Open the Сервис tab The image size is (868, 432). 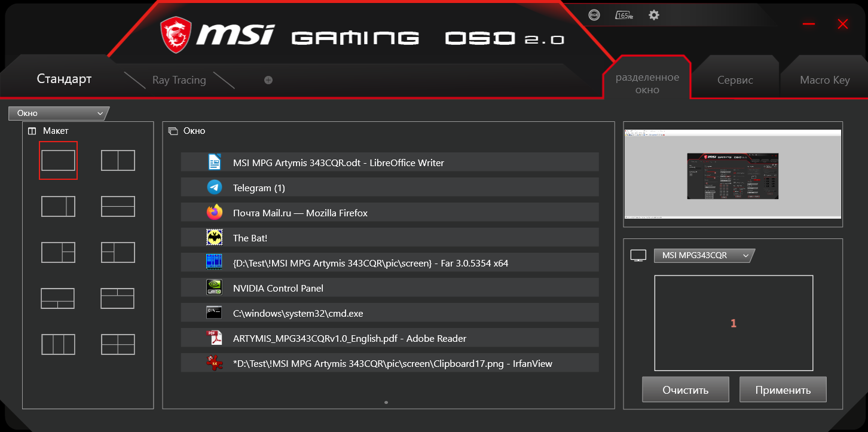[x=735, y=80]
